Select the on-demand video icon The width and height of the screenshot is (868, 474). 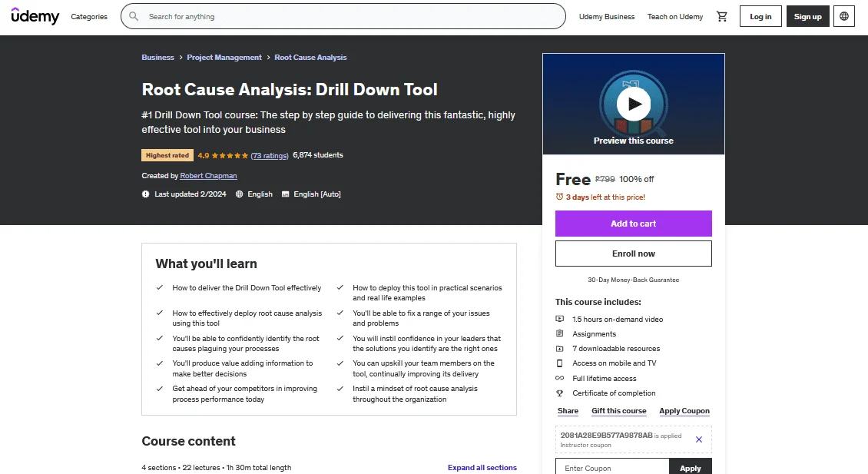pos(560,319)
